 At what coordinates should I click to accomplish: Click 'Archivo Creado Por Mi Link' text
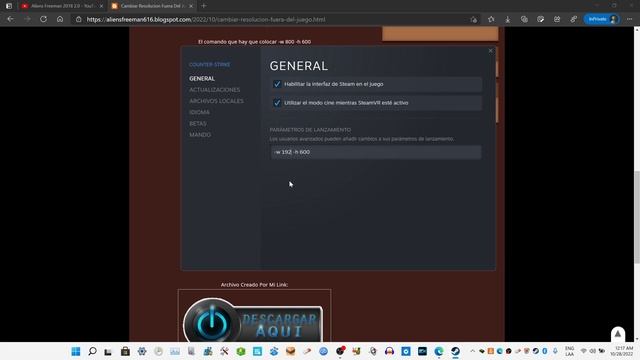(254, 284)
